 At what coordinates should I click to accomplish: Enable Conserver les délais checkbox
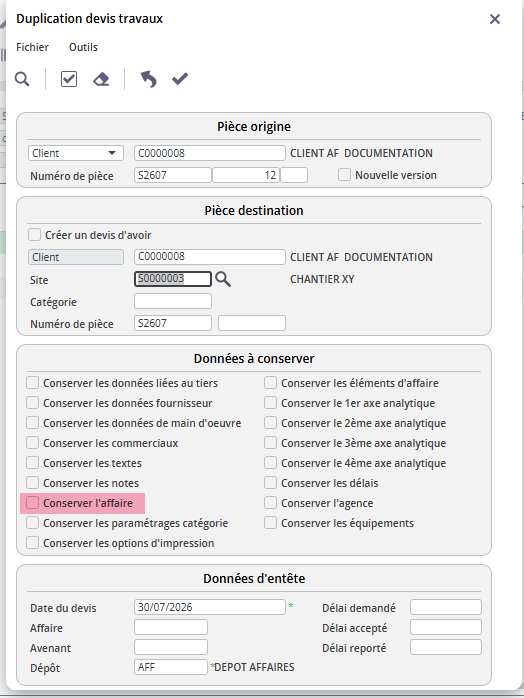point(270,483)
